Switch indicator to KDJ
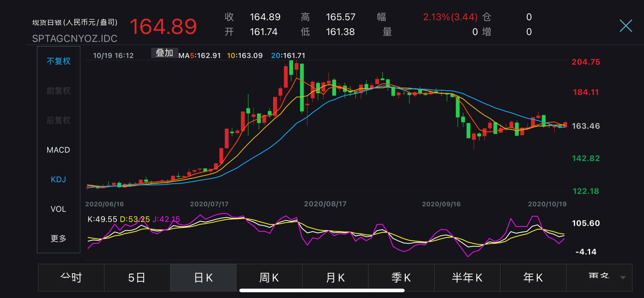This screenshot has height=298, width=644. coord(58,179)
